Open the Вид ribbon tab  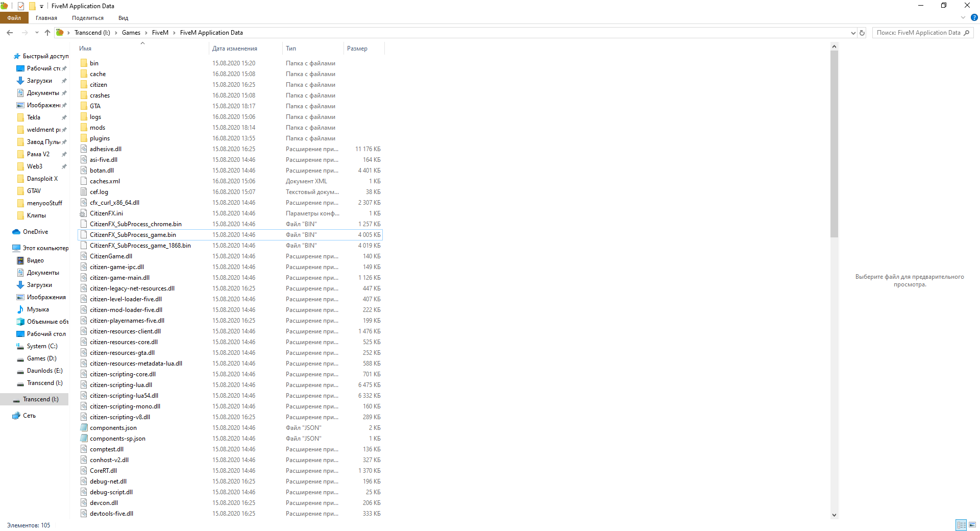pyautogui.click(x=124, y=18)
